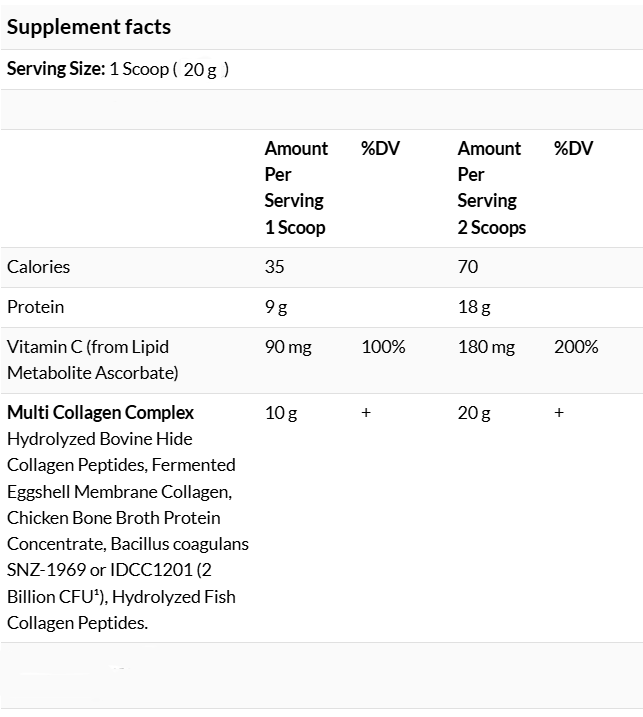This screenshot has height=717, width=643.
Task: Click the 70 calories value
Action: pyautogui.click(x=468, y=267)
